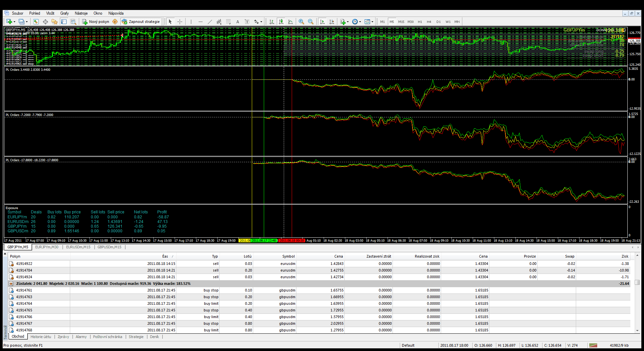
Task: Expand the New Chart dropdown arrow
Action: tap(14, 22)
